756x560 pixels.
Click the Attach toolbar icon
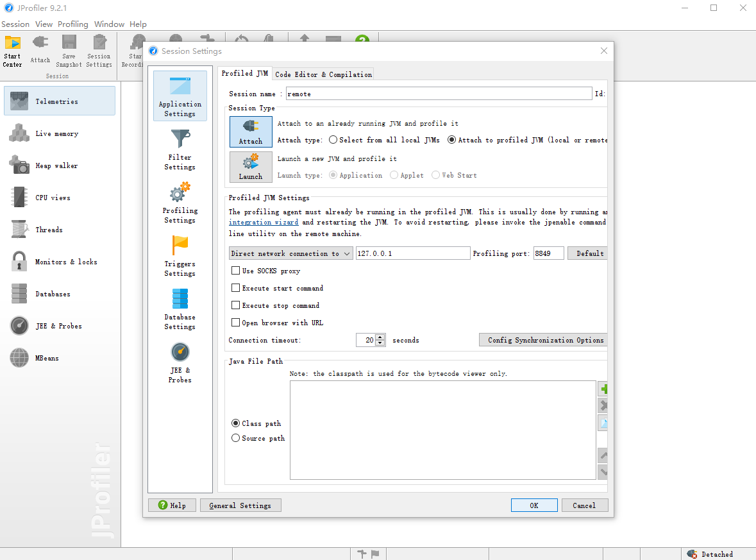[40, 50]
